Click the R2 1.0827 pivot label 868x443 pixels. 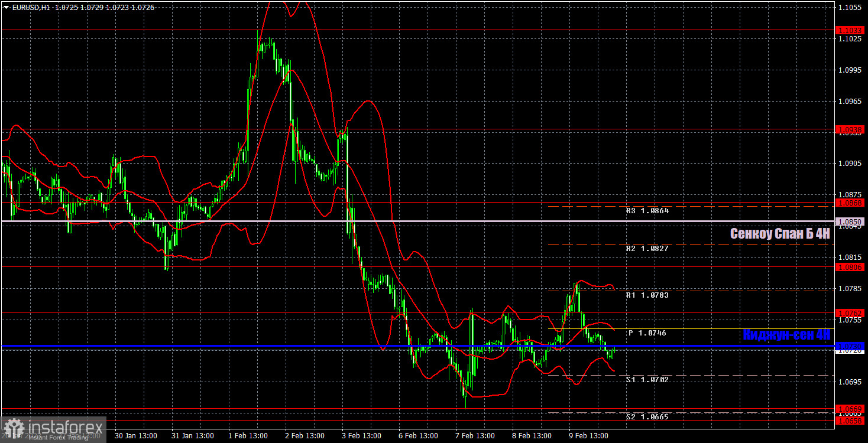[647, 249]
